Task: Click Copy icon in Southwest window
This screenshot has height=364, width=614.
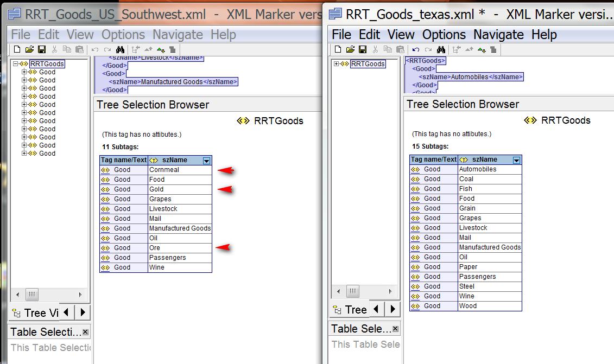Action: coord(67,49)
